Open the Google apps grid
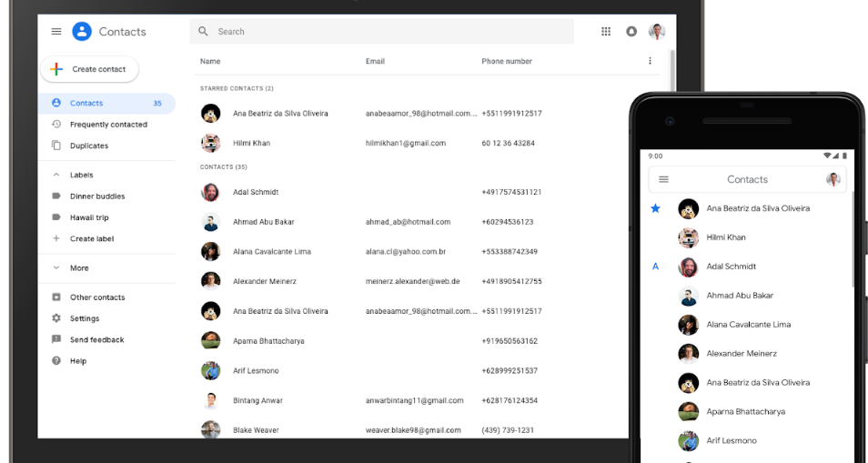Image resolution: width=868 pixels, height=463 pixels. [606, 32]
